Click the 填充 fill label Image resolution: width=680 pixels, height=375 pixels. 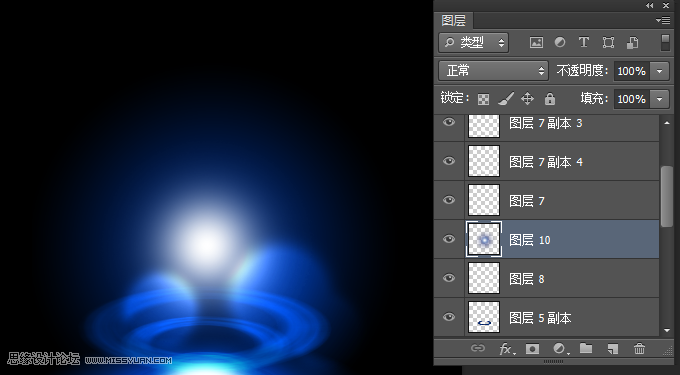tap(595, 99)
